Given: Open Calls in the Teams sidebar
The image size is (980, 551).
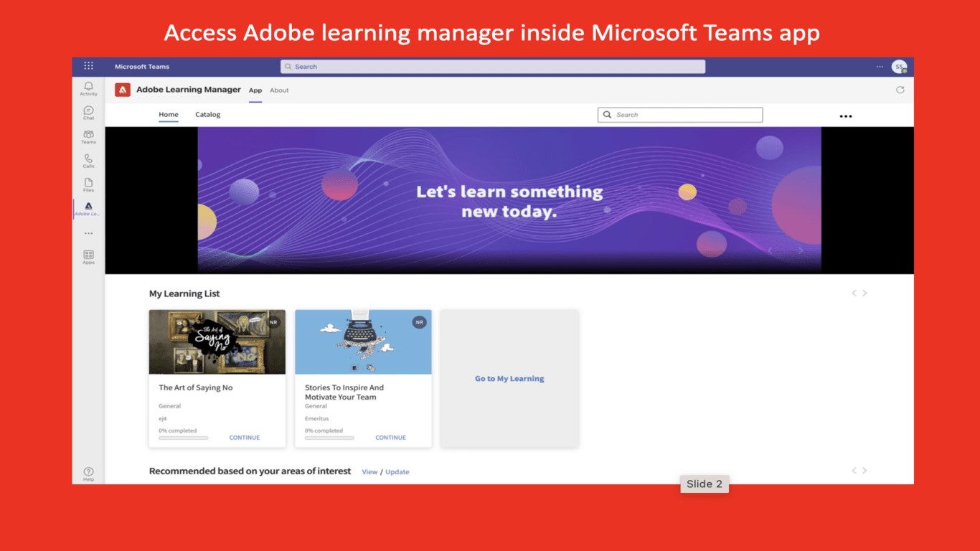Looking at the screenshot, I should [88, 161].
